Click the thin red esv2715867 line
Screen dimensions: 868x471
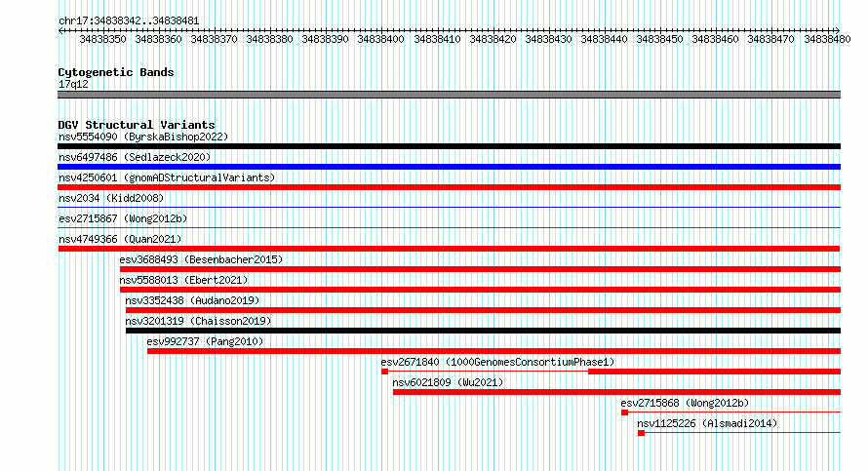[449, 227]
